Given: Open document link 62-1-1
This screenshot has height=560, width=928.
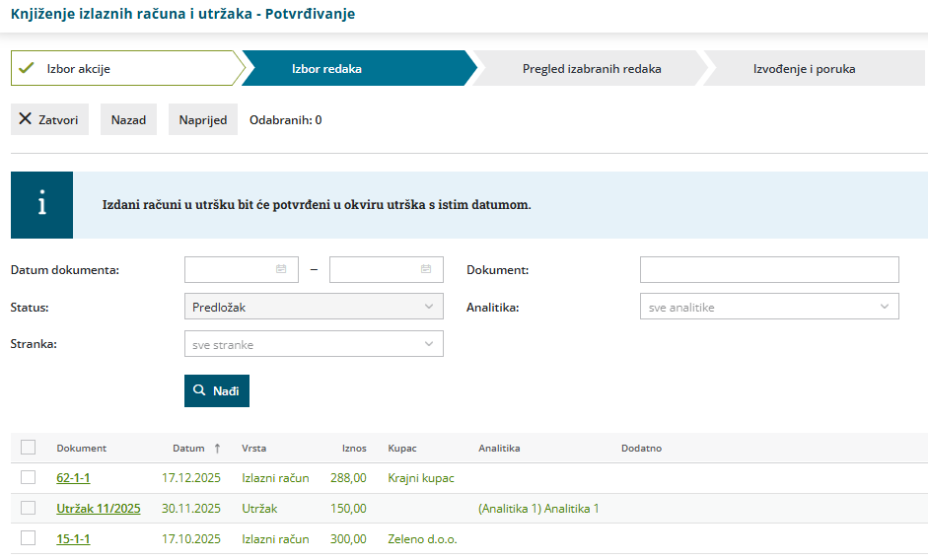Looking at the screenshot, I should [73, 478].
